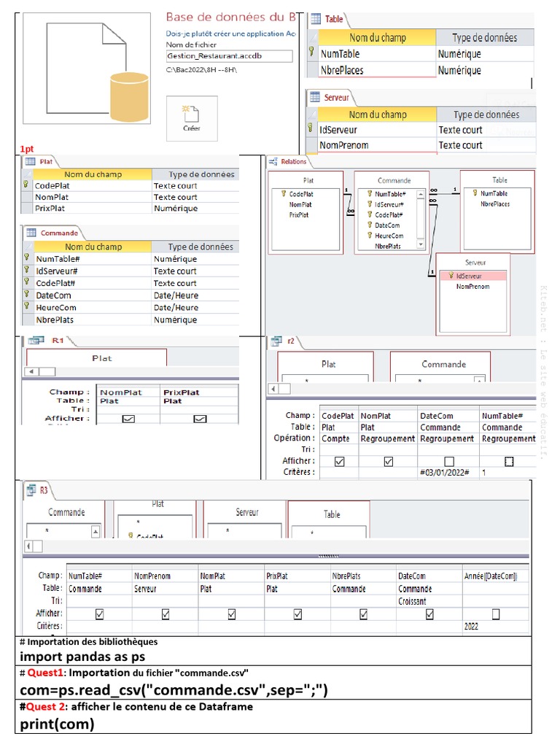Click the primary key icon beside CodePlat in Plat design
Viewport: 560px width, 747px height.
[x=26, y=184]
